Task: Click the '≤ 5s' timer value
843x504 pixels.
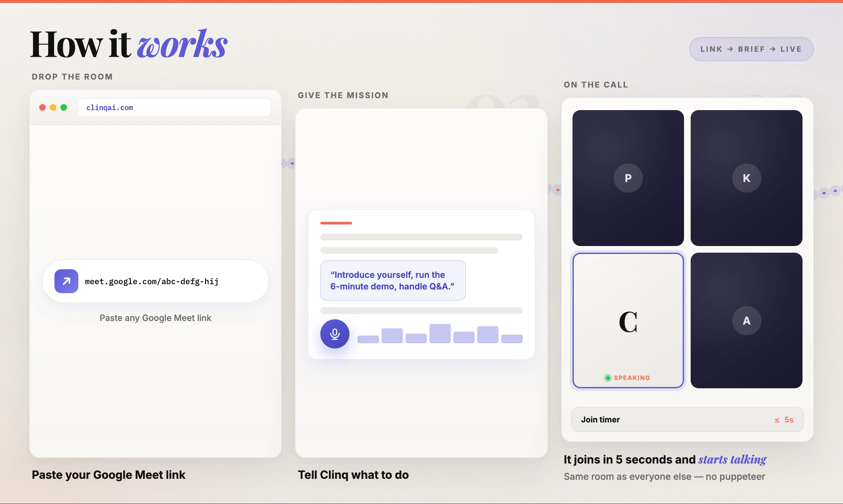Action: click(784, 420)
